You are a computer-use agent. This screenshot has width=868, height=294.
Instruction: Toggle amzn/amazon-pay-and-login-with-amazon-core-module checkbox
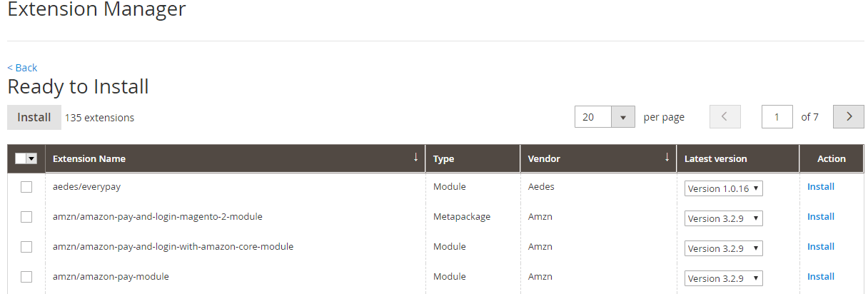(26, 247)
